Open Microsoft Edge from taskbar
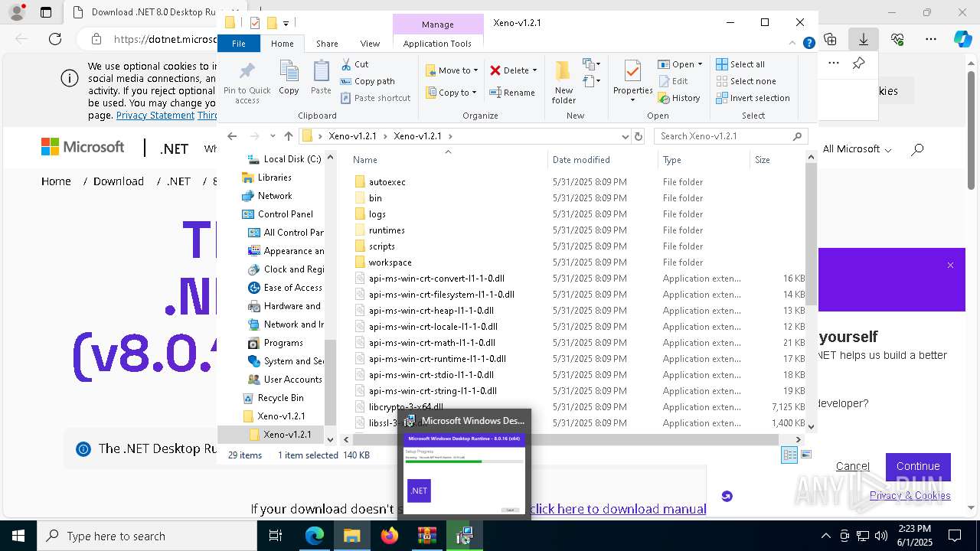Viewport: 980px width, 551px height. (315, 536)
